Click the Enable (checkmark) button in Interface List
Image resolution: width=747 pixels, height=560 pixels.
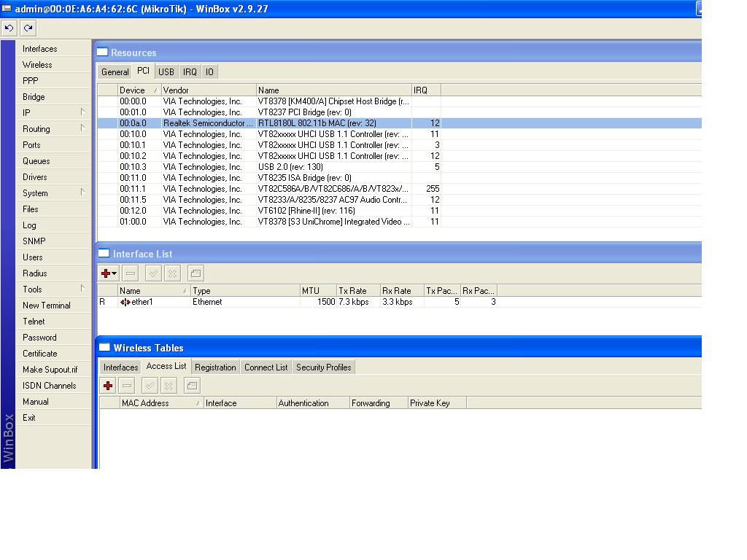[153, 273]
